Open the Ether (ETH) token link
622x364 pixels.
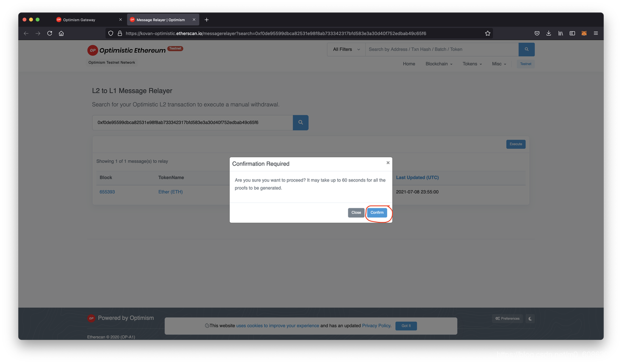pyautogui.click(x=171, y=192)
